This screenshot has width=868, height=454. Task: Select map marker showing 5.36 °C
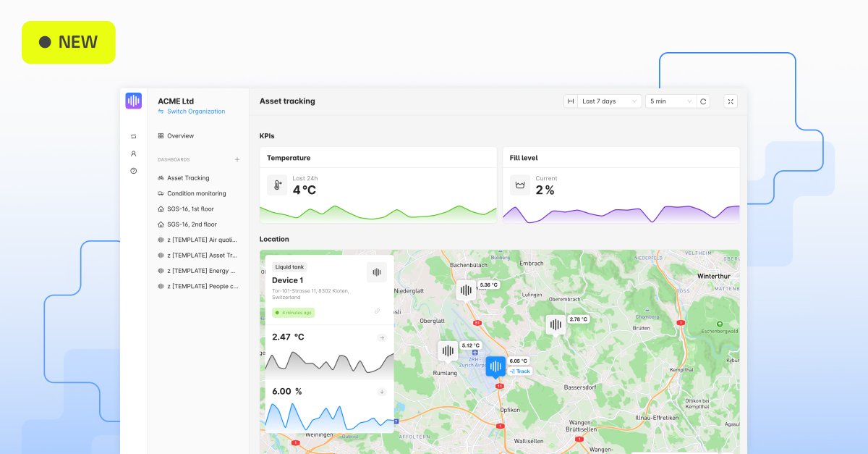click(x=467, y=291)
